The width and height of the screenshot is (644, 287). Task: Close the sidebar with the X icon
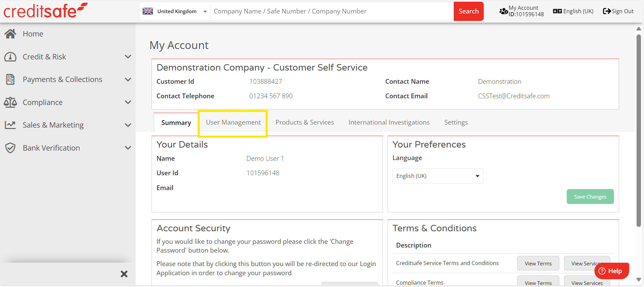[124, 274]
